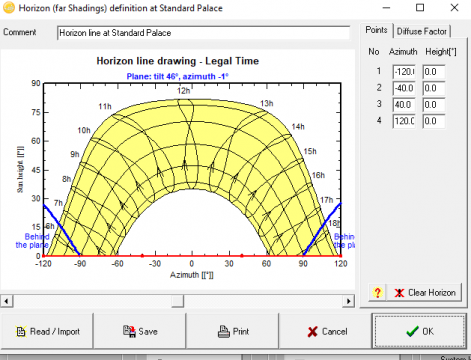
Task: Click the yellow question mark help icon
Action: [x=377, y=293]
